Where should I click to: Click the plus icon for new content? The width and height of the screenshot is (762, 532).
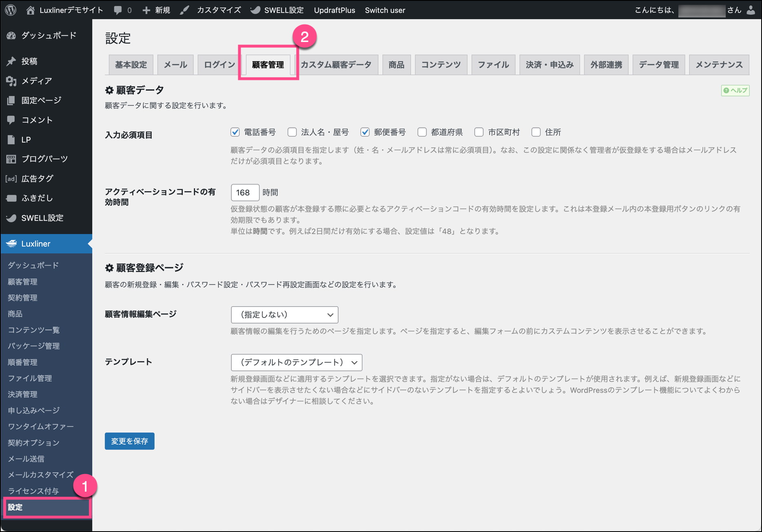(x=146, y=10)
